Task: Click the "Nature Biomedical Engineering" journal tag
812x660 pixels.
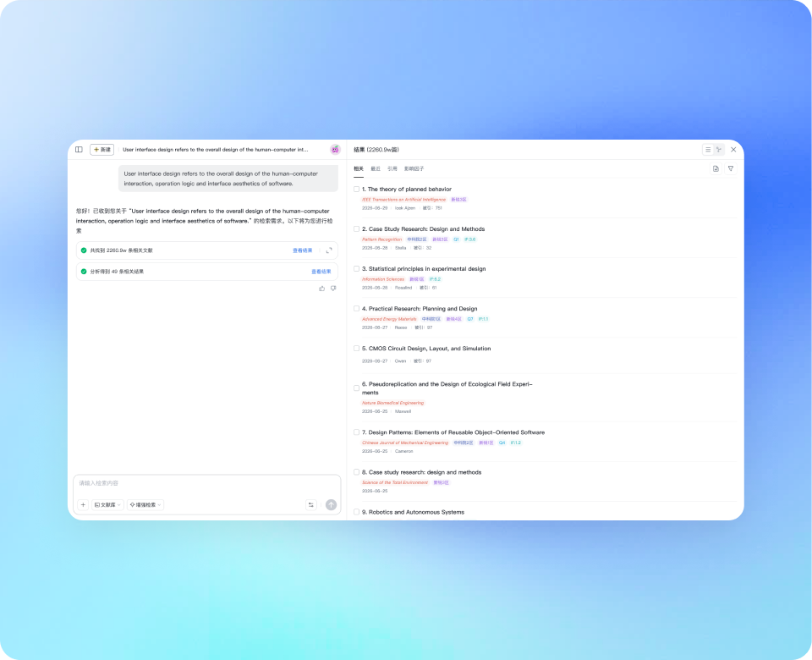Action: point(393,403)
